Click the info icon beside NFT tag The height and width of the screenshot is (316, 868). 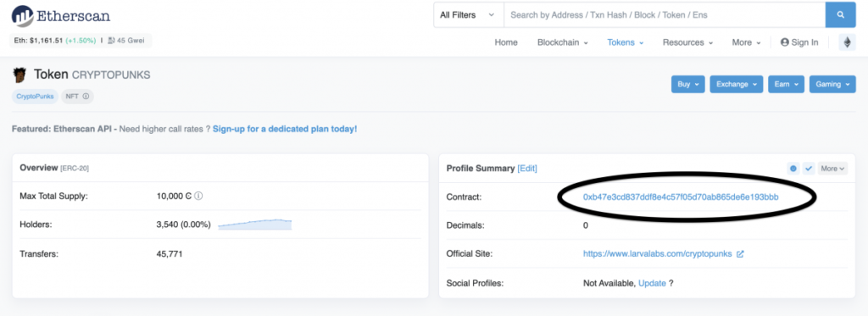[x=86, y=97]
